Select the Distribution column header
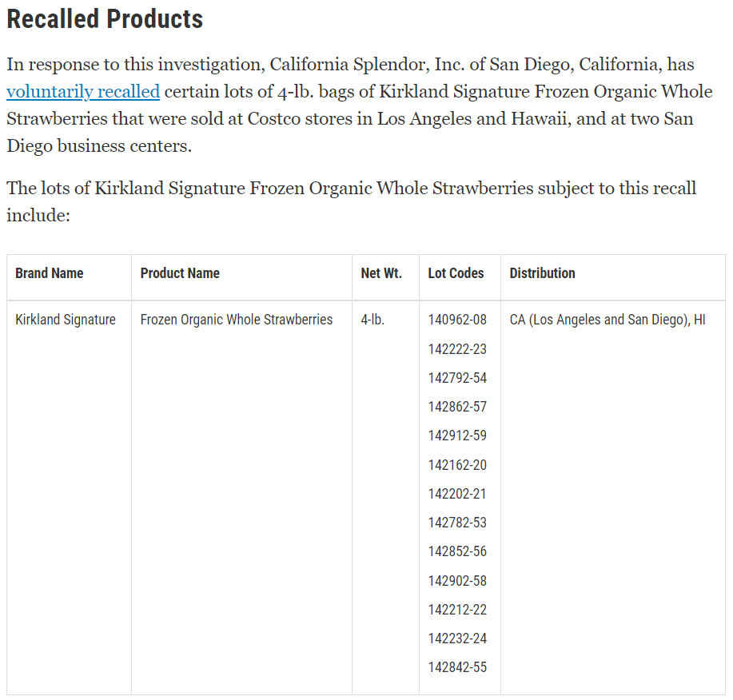This screenshot has width=733, height=700. (542, 273)
